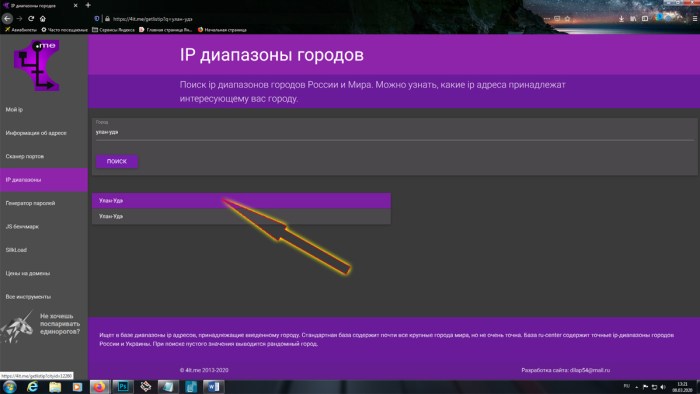Screen dimensions: 700x394
Task: Open the Downloads arrow icon
Action: click(x=621, y=19)
